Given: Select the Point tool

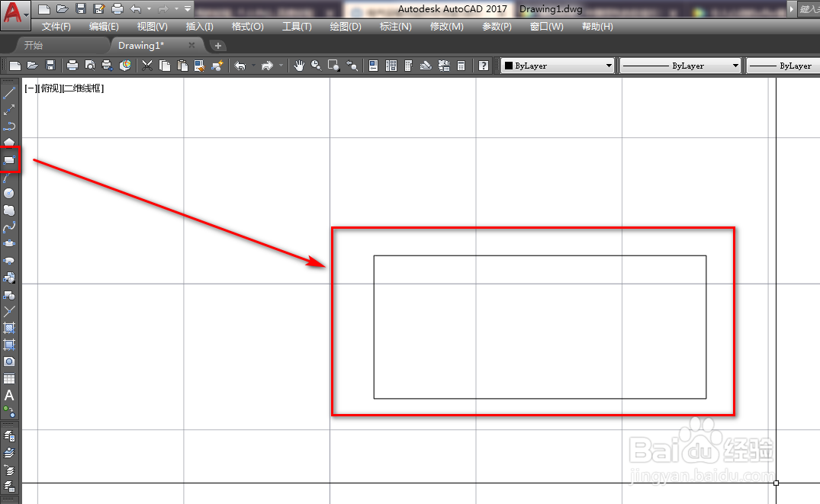Looking at the screenshot, I should pyautogui.click(x=9, y=311).
